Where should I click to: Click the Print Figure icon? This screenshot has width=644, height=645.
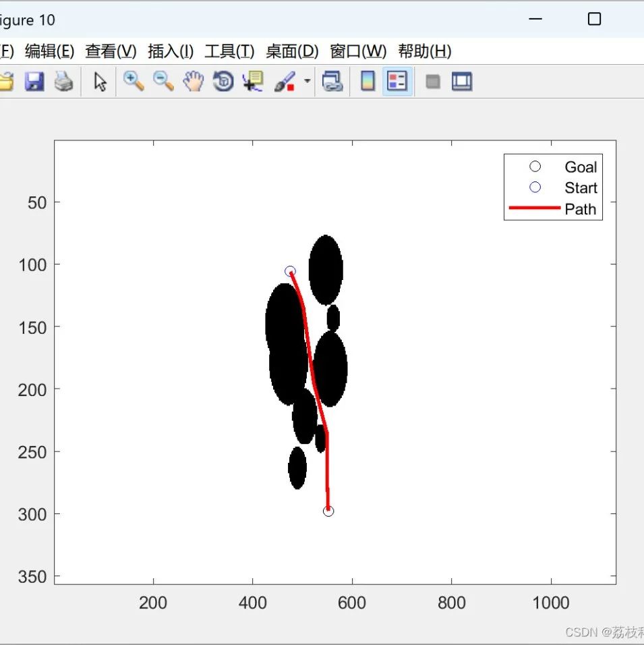(64, 82)
